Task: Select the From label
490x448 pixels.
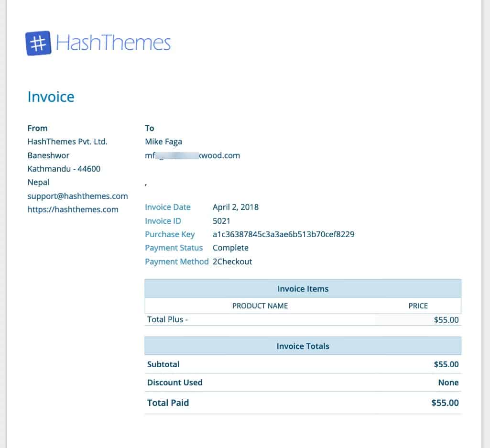Action: coord(37,128)
